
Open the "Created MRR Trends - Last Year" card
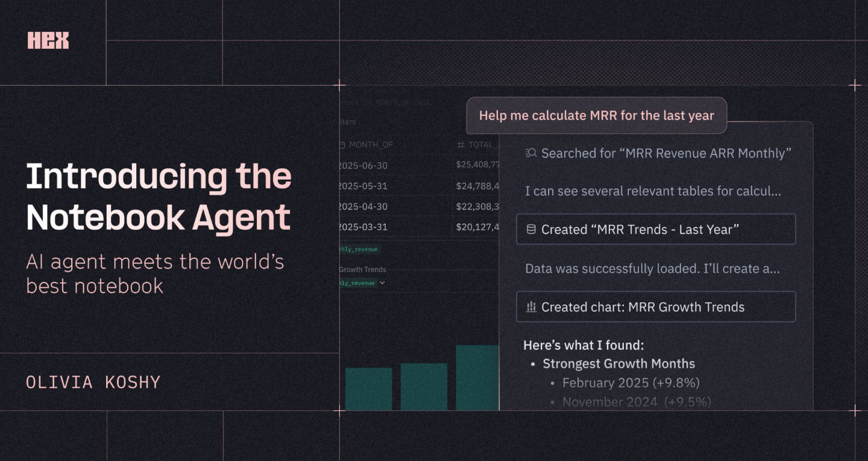pos(656,229)
